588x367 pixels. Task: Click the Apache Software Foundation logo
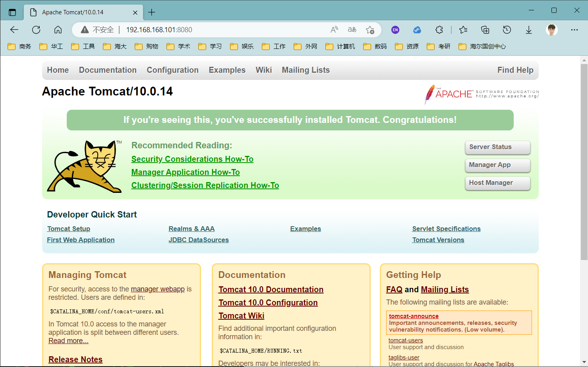(482, 94)
